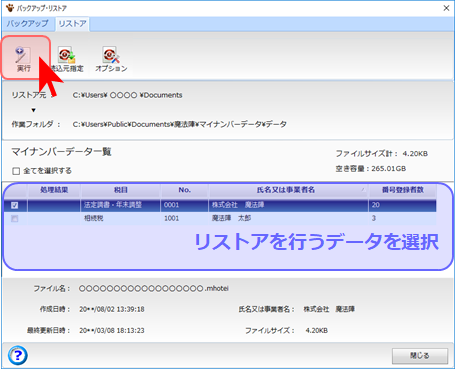
Task: Expand the arrow under リストア元
Action: [33, 110]
